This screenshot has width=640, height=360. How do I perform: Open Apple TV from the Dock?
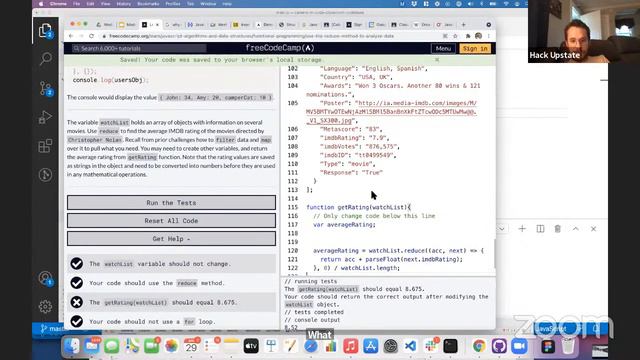[x=251, y=346]
